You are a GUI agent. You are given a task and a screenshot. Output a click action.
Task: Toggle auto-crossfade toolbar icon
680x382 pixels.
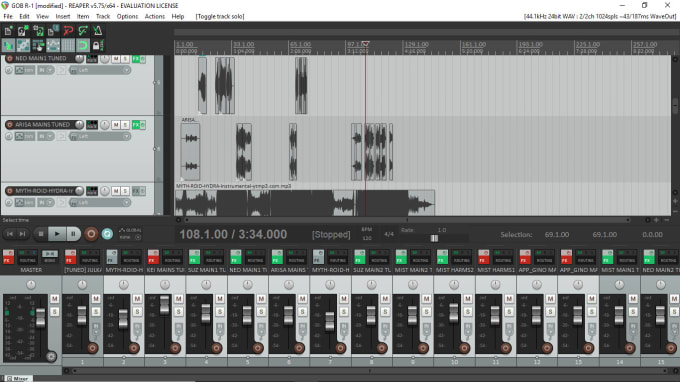(8, 45)
